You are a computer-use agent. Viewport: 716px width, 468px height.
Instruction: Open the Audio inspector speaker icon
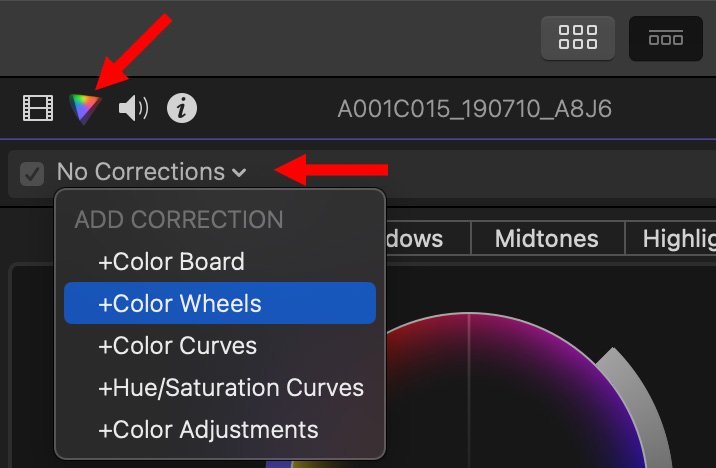click(133, 108)
